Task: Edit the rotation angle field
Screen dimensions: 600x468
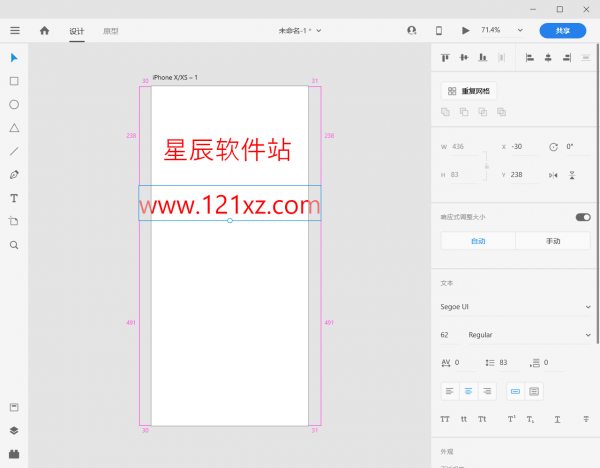Action: (578, 147)
